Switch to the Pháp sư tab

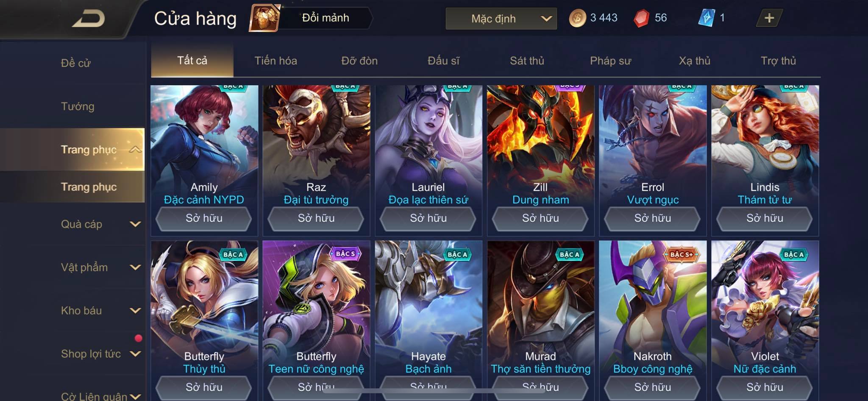(x=610, y=61)
